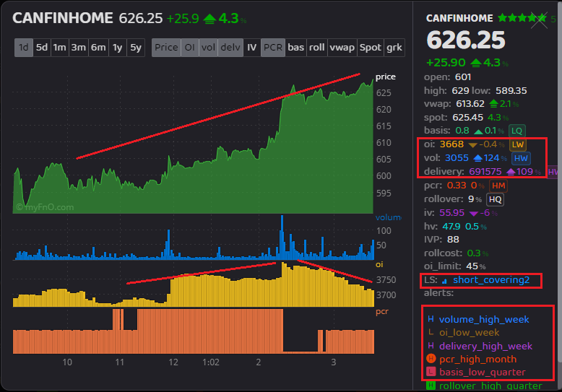Click the green up arrow beside vwap
Viewport: 562px width, 392px height.
tap(493, 104)
